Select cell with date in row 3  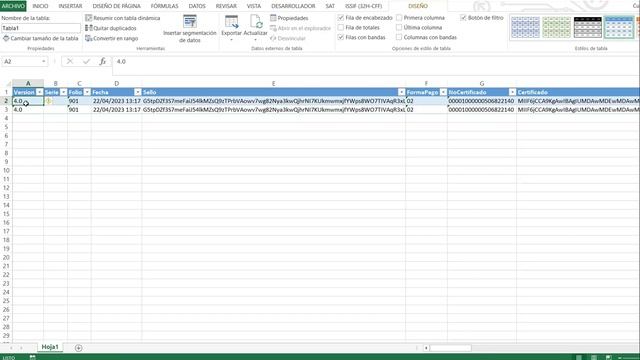click(x=116, y=110)
